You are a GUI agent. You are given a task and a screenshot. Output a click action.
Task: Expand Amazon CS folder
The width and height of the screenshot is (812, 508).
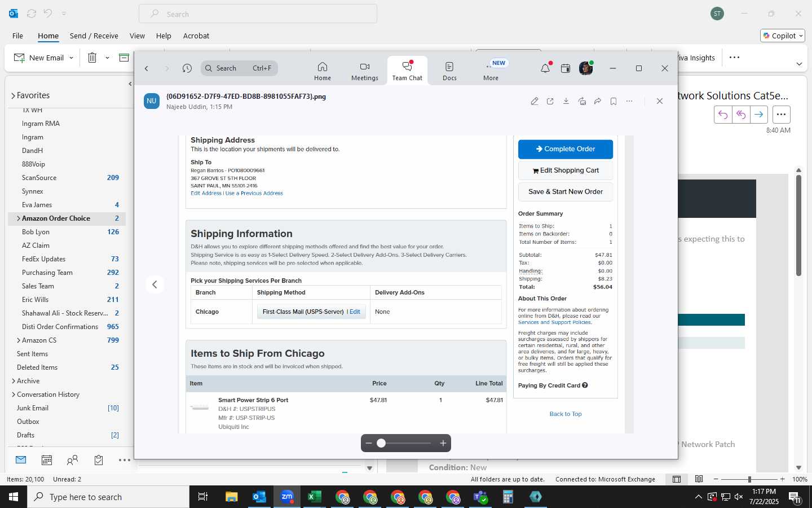coord(19,340)
